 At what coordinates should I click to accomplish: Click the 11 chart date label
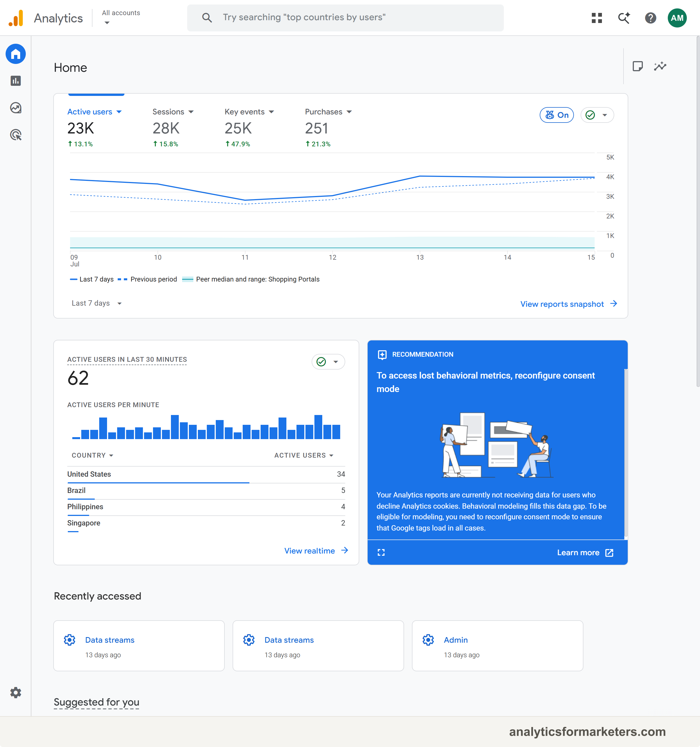[245, 257]
